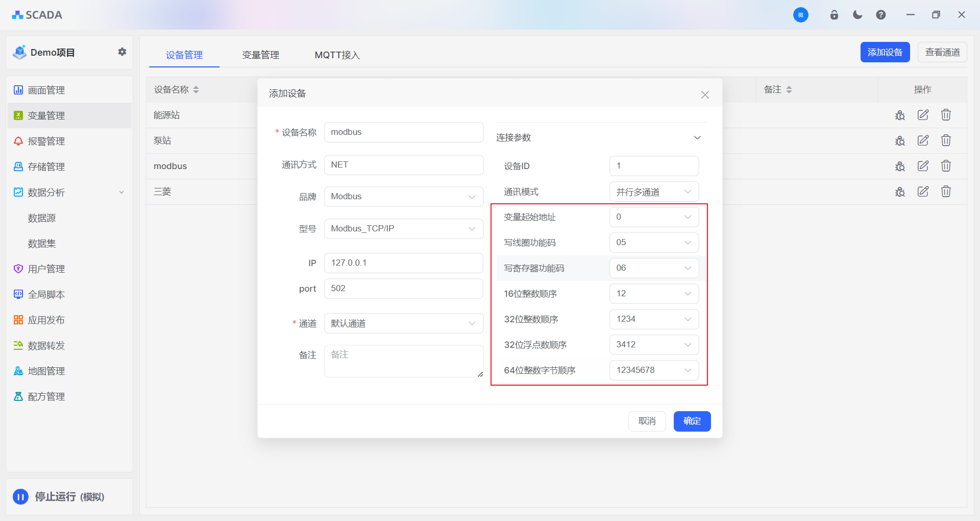The height and width of the screenshot is (521, 980).
Task: Click the lock icon in title bar
Action: pyautogui.click(x=834, y=15)
